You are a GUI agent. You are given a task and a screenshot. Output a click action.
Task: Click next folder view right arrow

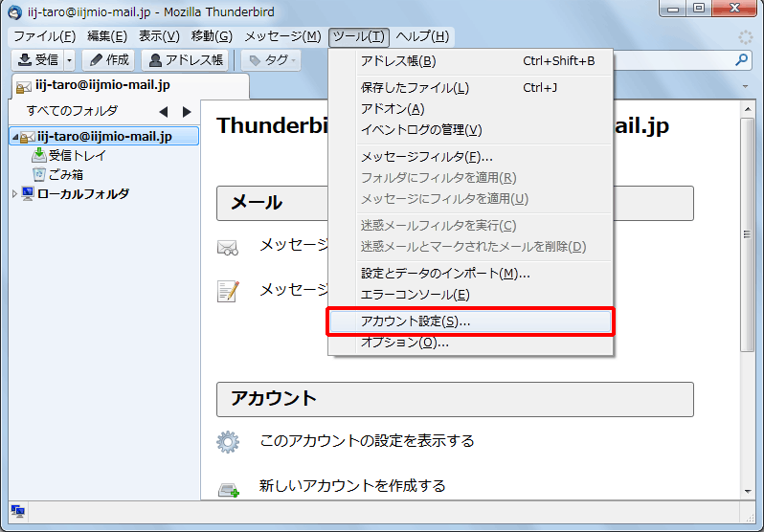(x=187, y=112)
